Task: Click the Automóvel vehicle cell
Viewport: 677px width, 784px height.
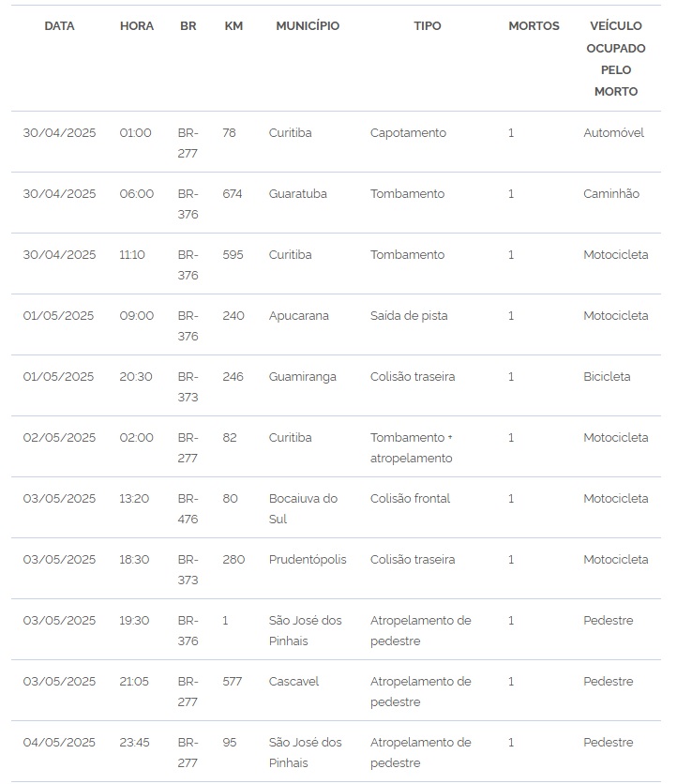Action: tap(613, 133)
